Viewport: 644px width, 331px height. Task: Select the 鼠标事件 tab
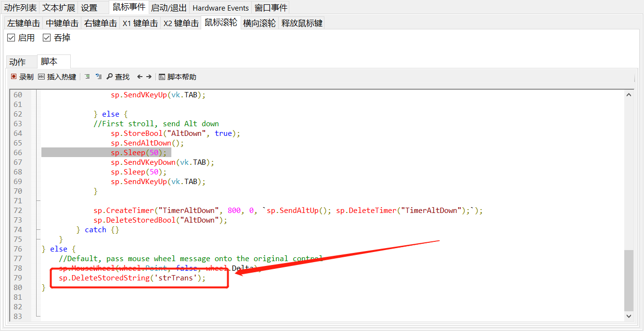point(129,7)
